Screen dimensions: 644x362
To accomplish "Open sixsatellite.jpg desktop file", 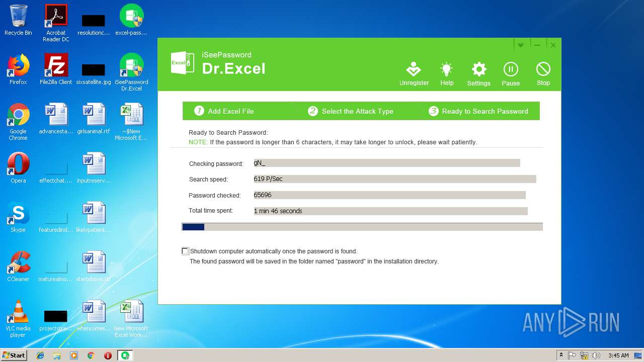I will [x=94, y=73].
